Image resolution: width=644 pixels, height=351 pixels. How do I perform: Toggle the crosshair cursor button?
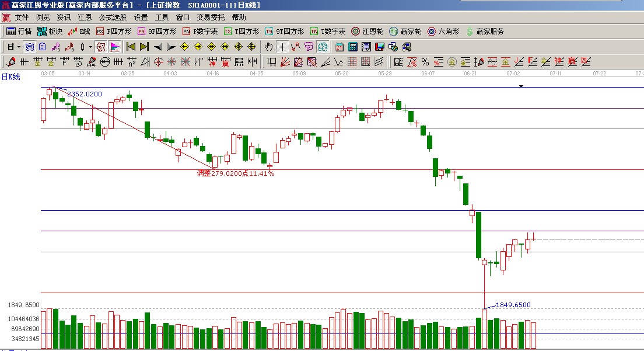[282, 47]
